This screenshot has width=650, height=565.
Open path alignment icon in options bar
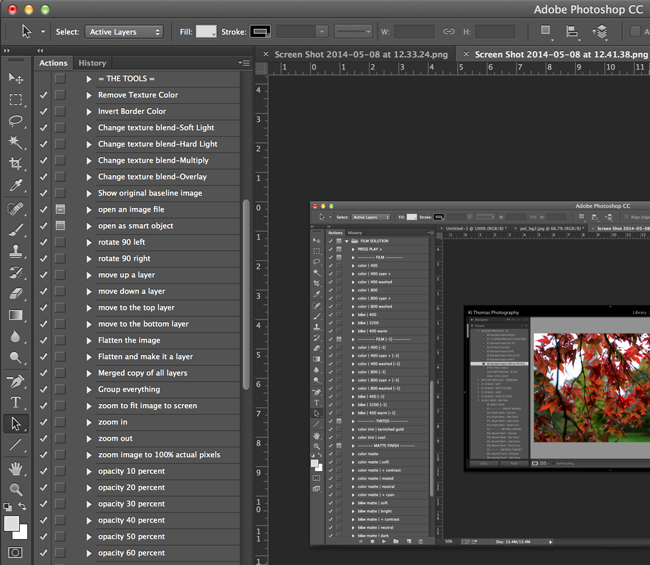572,32
